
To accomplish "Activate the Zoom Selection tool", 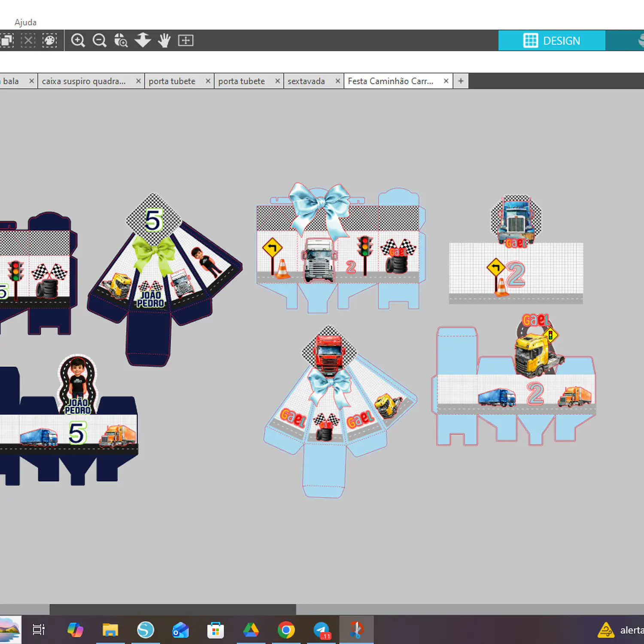I will (121, 40).
